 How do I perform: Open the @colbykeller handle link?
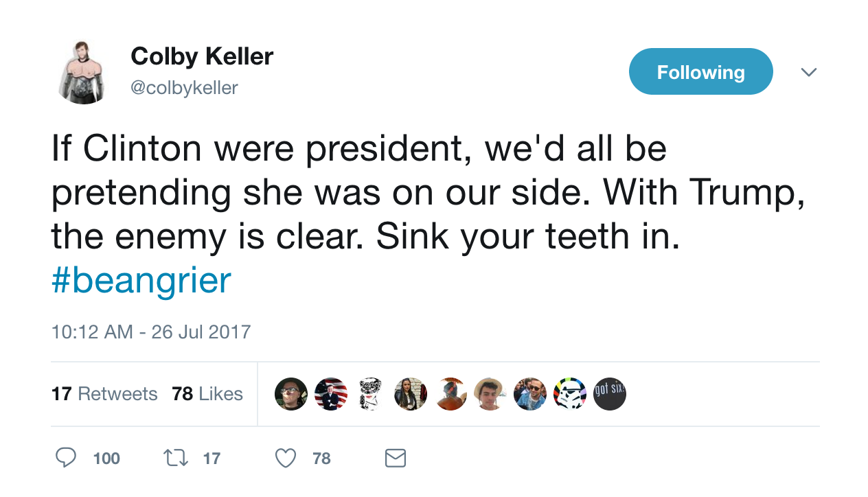(184, 88)
